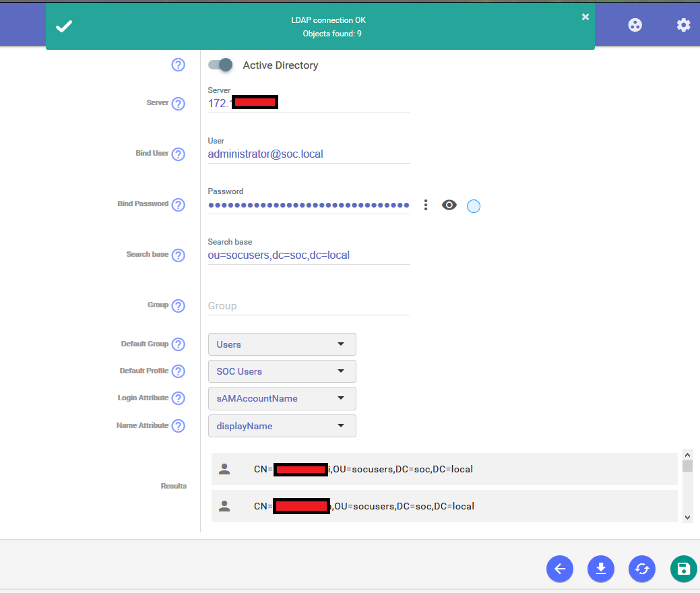Save the LDAP configuration

[x=683, y=569]
